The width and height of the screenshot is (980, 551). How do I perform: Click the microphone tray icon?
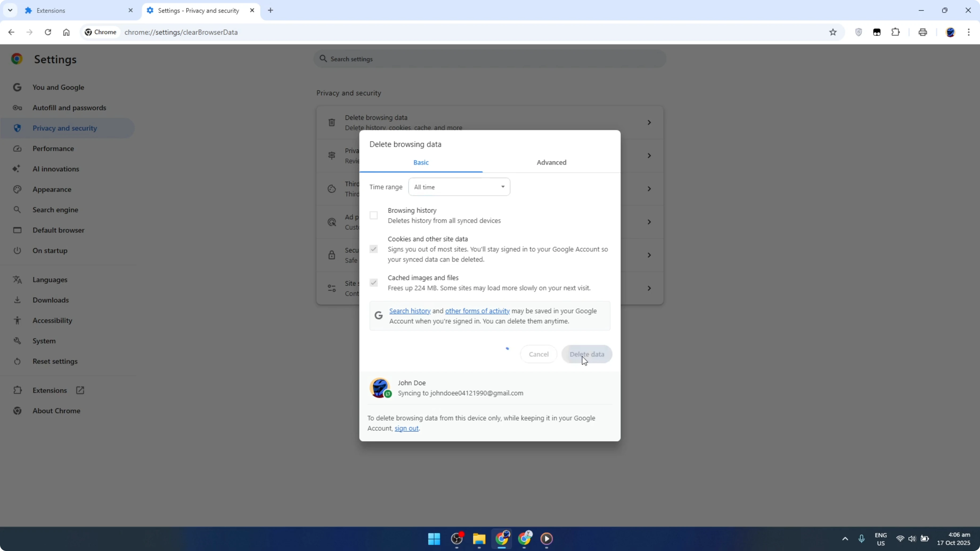click(862, 539)
